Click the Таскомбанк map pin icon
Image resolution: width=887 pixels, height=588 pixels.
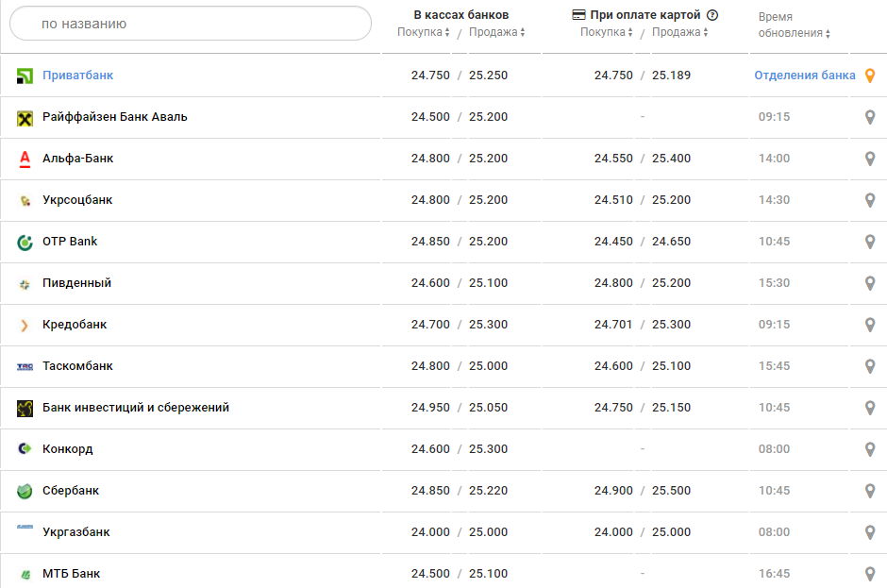pos(870,366)
